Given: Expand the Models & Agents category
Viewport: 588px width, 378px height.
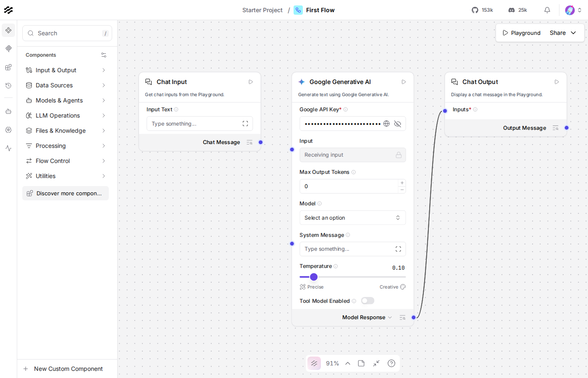Looking at the screenshot, I should tap(66, 100).
